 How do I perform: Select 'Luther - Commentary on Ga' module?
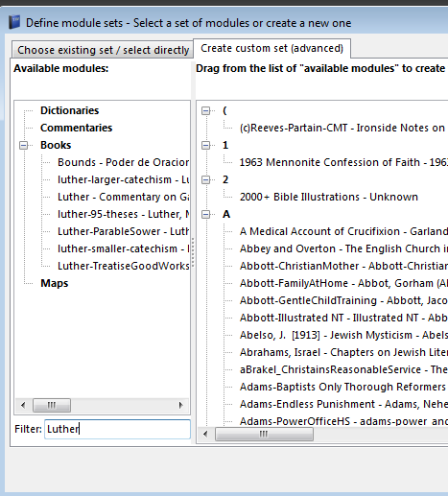pyautogui.click(x=123, y=197)
